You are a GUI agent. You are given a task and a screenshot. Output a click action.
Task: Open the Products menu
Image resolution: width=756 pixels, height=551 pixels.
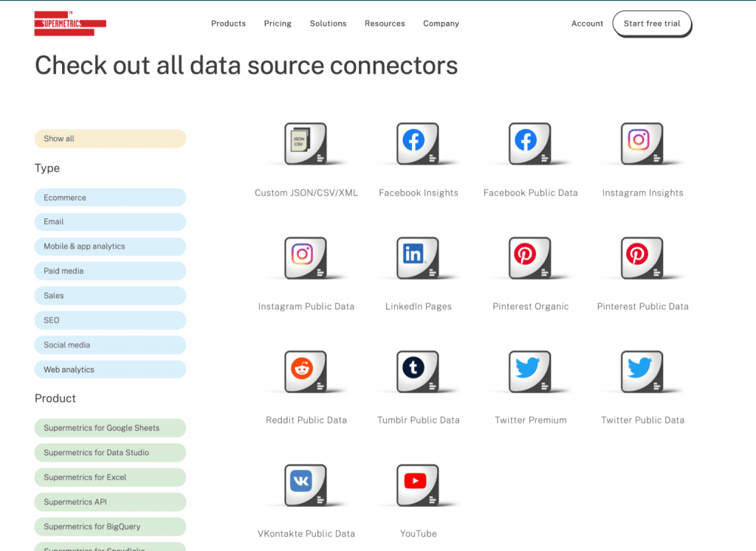tap(229, 24)
